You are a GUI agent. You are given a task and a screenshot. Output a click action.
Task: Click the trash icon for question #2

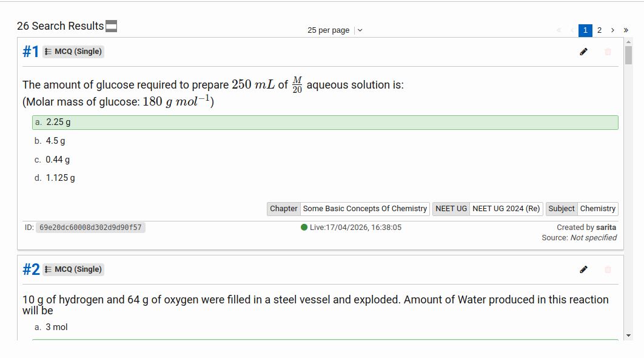click(608, 269)
